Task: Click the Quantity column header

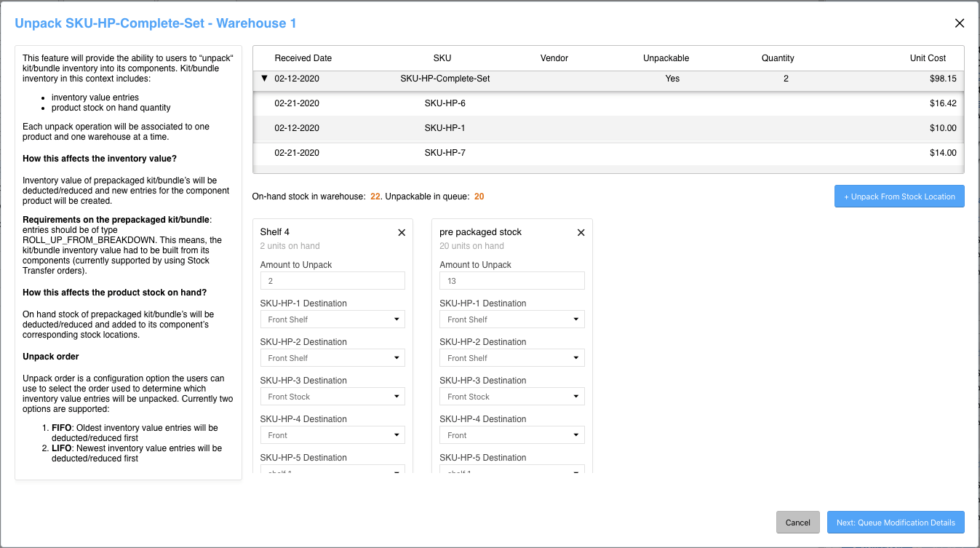Action: click(x=778, y=58)
